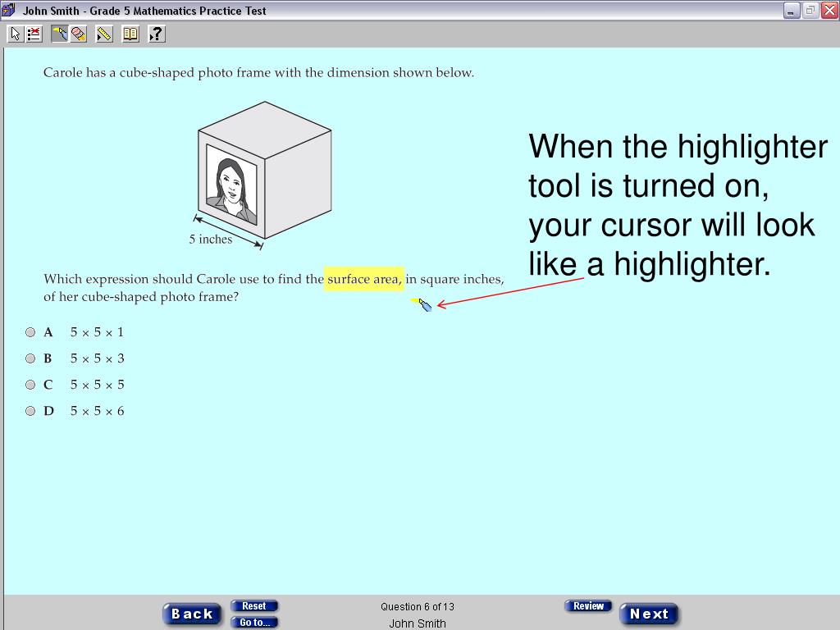
Task: Click the cube photo frame image
Action: [x=265, y=170]
